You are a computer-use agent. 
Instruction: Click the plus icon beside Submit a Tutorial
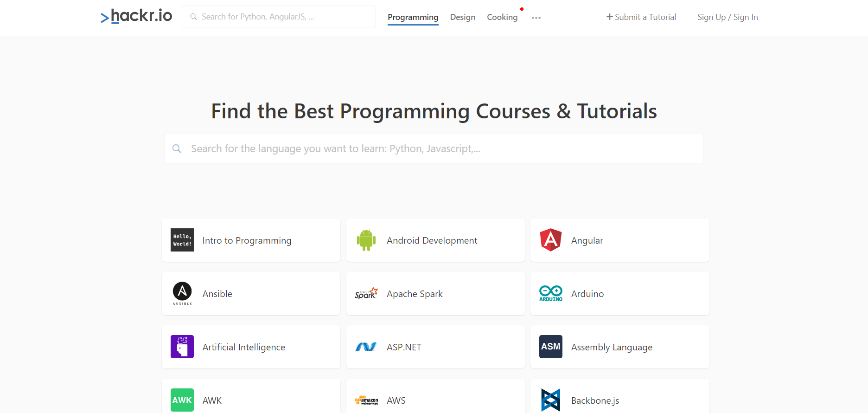pyautogui.click(x=610, y=17)
